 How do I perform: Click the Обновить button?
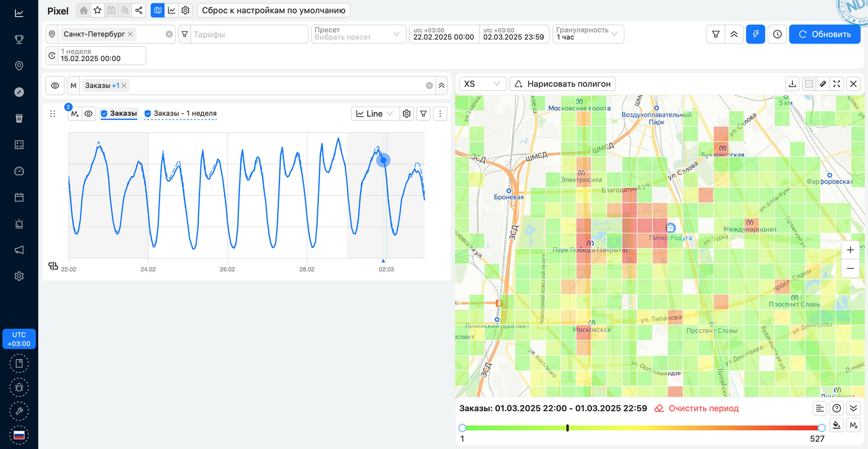825,34
